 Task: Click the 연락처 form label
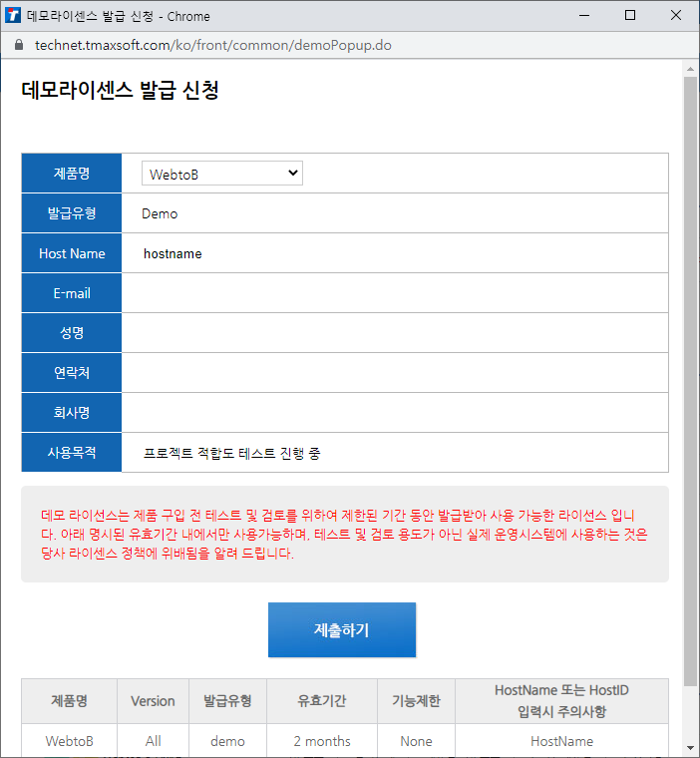tap(72, 373)
